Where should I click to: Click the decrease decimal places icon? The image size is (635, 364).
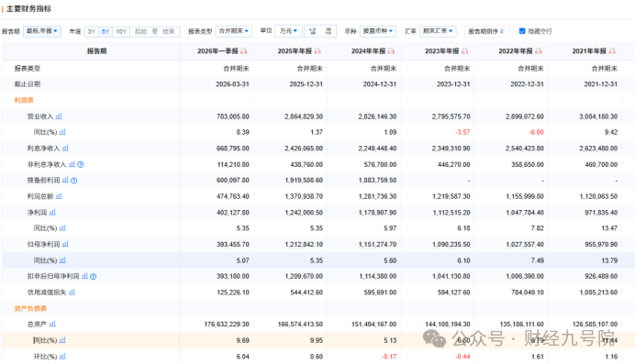(x=328, y=31)
